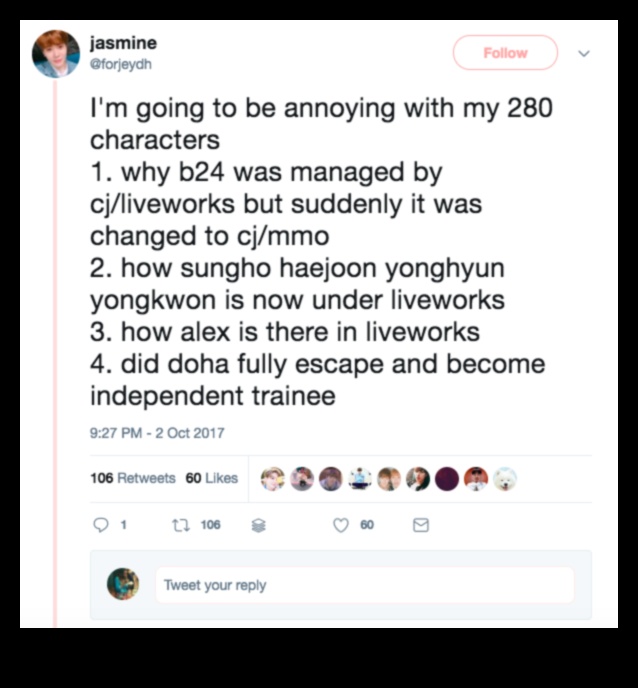Click the Tweet your reply field
This screenshot has height=688, width=638.
365,585
